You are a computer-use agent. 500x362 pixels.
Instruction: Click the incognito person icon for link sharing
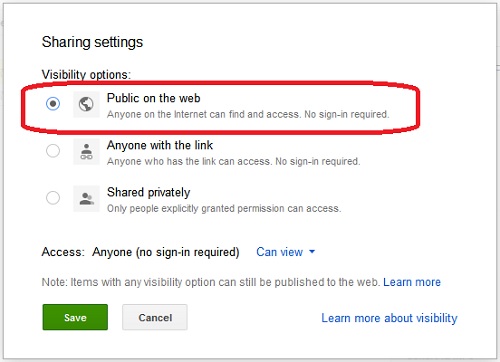point(86,152)
